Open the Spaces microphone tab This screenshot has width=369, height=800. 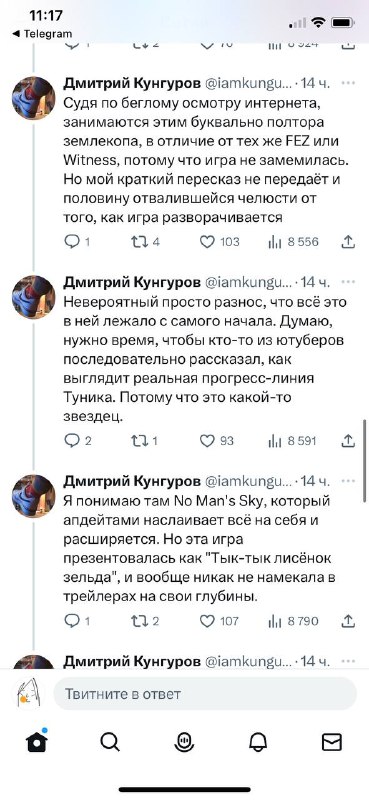pos(184,742)
